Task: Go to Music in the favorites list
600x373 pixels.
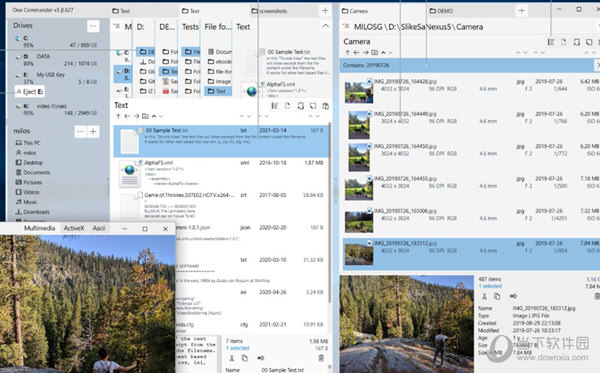Action: point(26,202)
